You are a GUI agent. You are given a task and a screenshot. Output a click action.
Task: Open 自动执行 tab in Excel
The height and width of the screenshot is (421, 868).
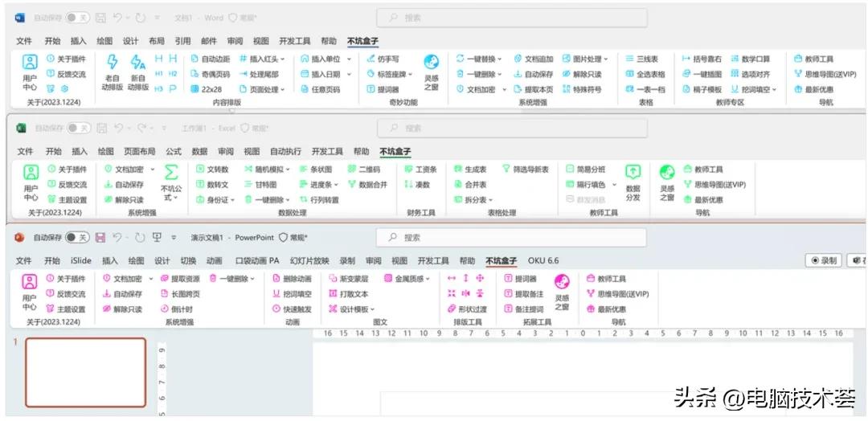click(x=285, y=151)
